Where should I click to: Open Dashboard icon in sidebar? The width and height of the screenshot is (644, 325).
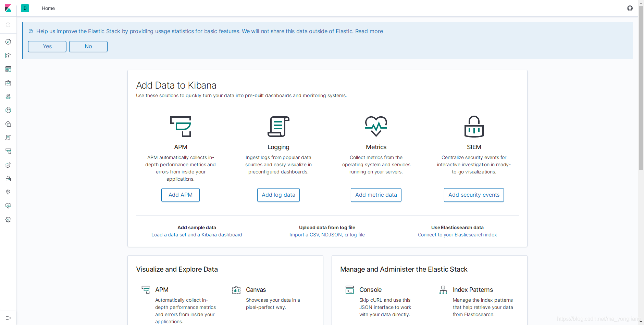(8, 69)
